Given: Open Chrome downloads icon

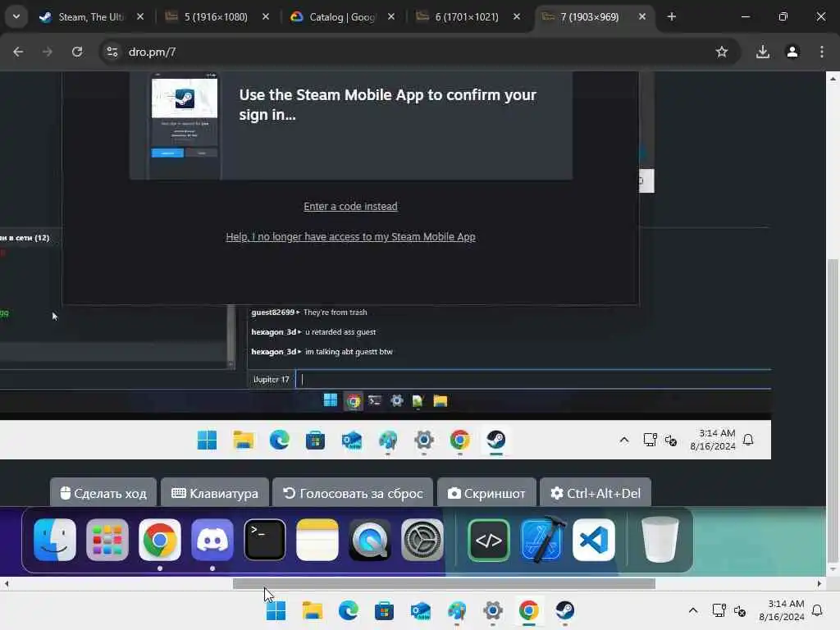Looking at the screenshot, I should [763, 52].
